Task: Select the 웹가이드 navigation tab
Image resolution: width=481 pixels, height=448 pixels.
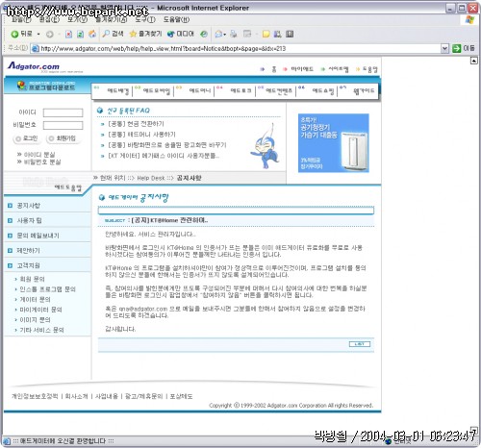Action: pyautogui.click(x=364, y=91)
